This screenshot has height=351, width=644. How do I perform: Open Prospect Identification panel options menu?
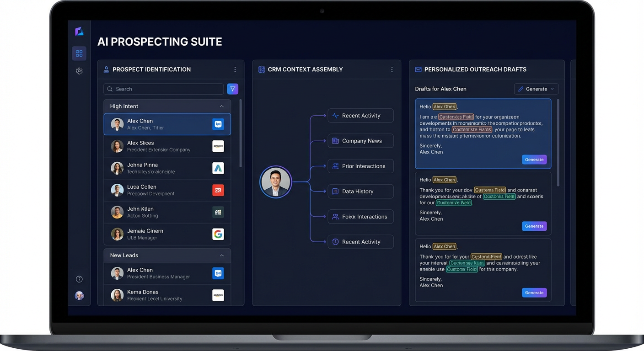235,69
